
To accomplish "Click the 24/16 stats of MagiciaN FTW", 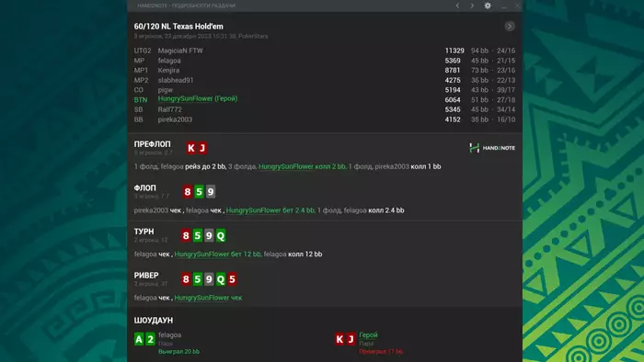I will (x=506, y=51).
